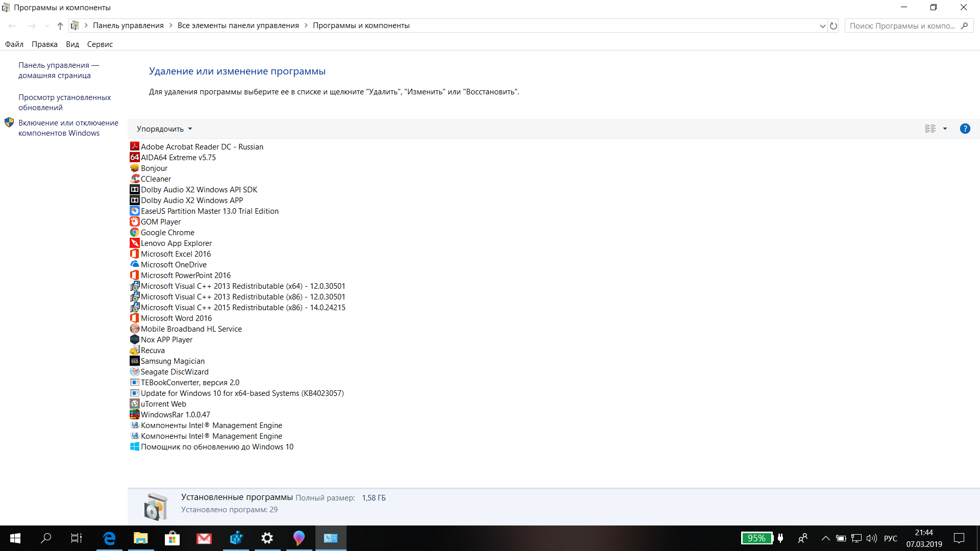Expand the address bar history dropdown
980x551 pixels.
pos(822,26)
